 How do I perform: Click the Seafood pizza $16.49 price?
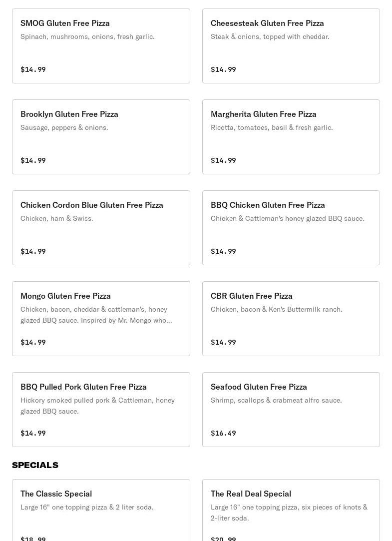(x=223, y=433)
